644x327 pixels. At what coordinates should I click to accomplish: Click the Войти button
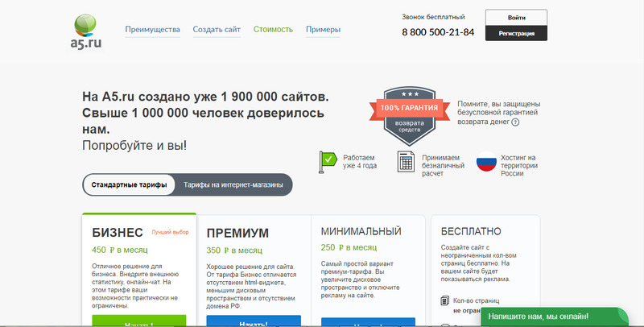(x=516, y=18)
